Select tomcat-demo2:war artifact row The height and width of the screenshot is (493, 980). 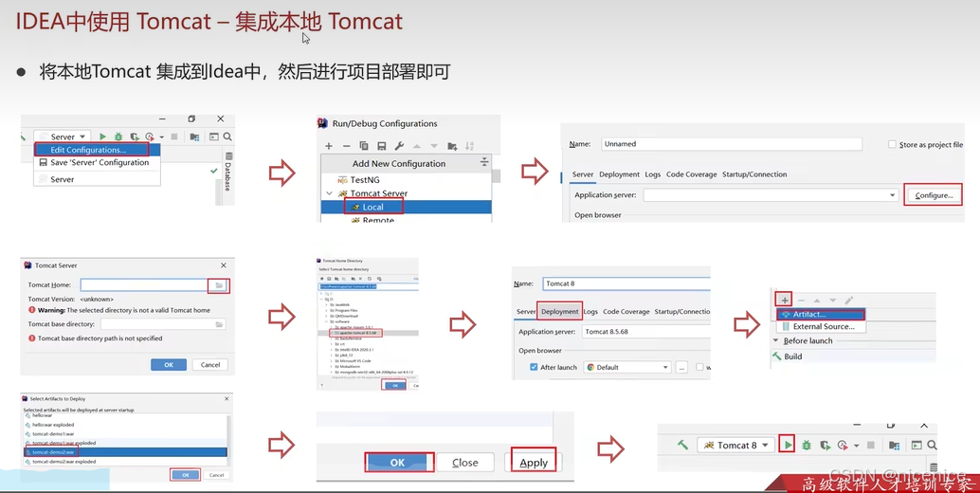pyautogui.click(x=125, y=452)
